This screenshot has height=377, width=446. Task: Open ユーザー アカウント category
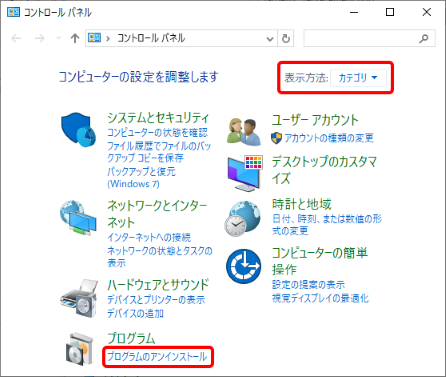[315, 120]
